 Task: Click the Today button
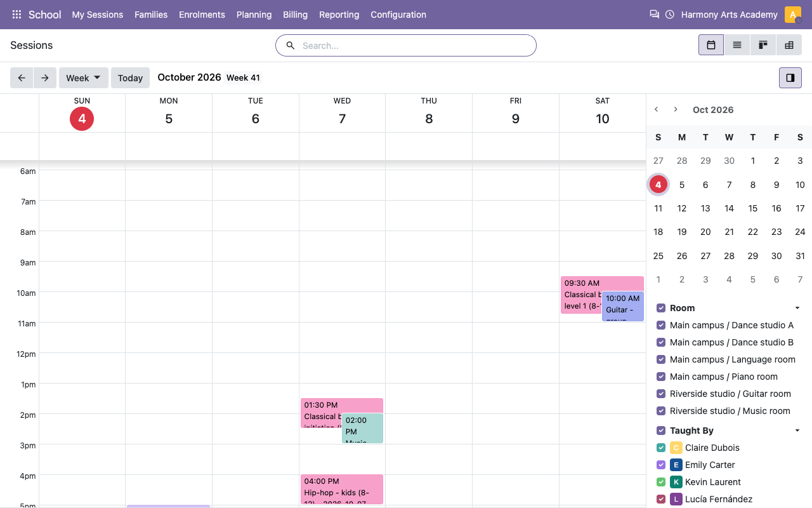click(x=130, y=78)
